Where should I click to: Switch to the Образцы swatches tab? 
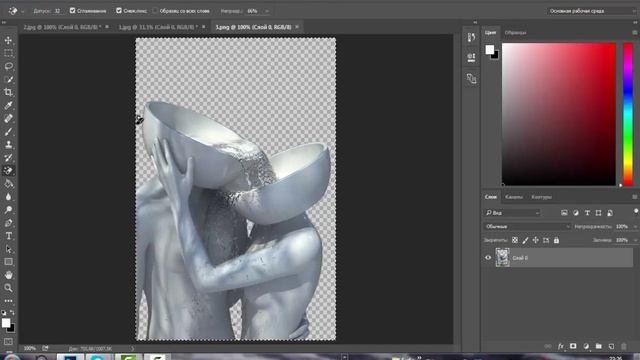pyautogui.click(x=515, y=33)
